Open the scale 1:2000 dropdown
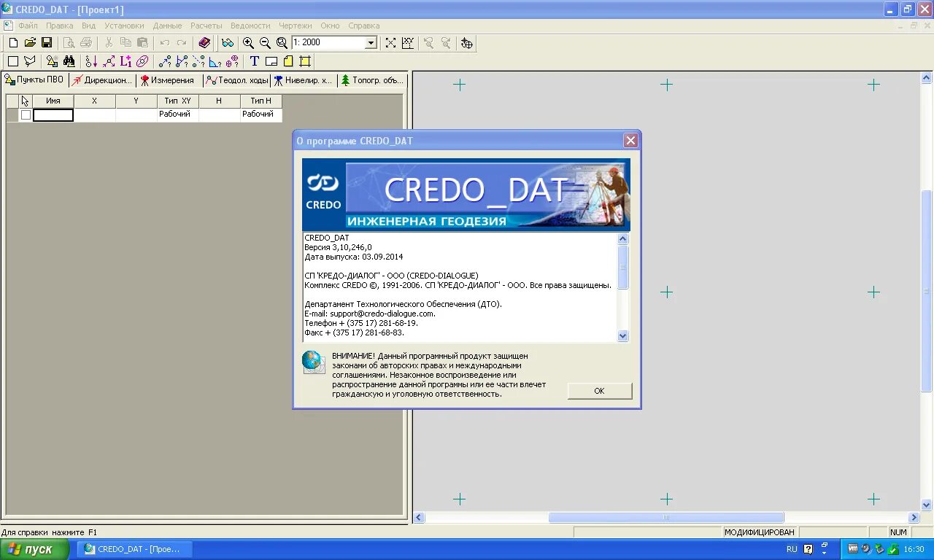This screenshot has width=934, height=560. click(371, 43)
